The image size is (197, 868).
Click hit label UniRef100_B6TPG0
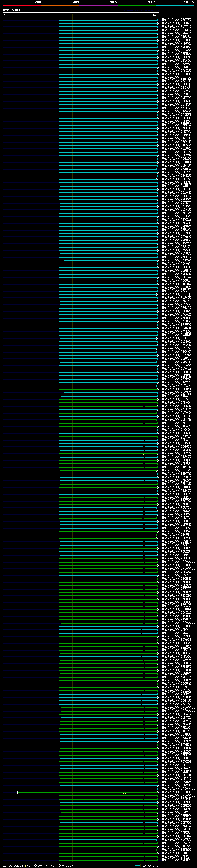tap(177, 104)
